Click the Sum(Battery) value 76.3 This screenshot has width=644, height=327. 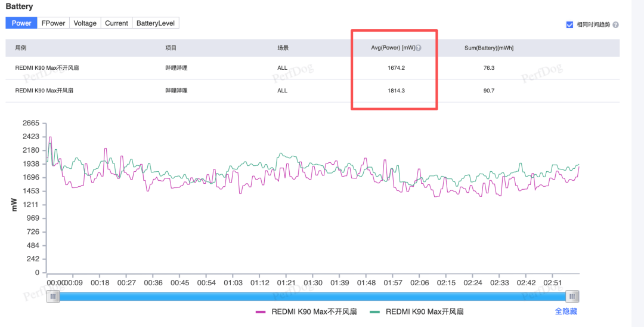[x=489, y=68]
